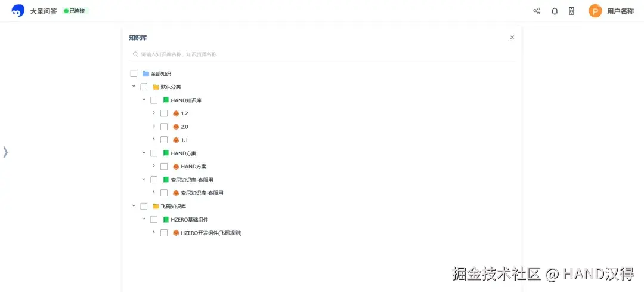Tick the checkbox for version 2.0
644x292 pixels.
tap(164, 127)
